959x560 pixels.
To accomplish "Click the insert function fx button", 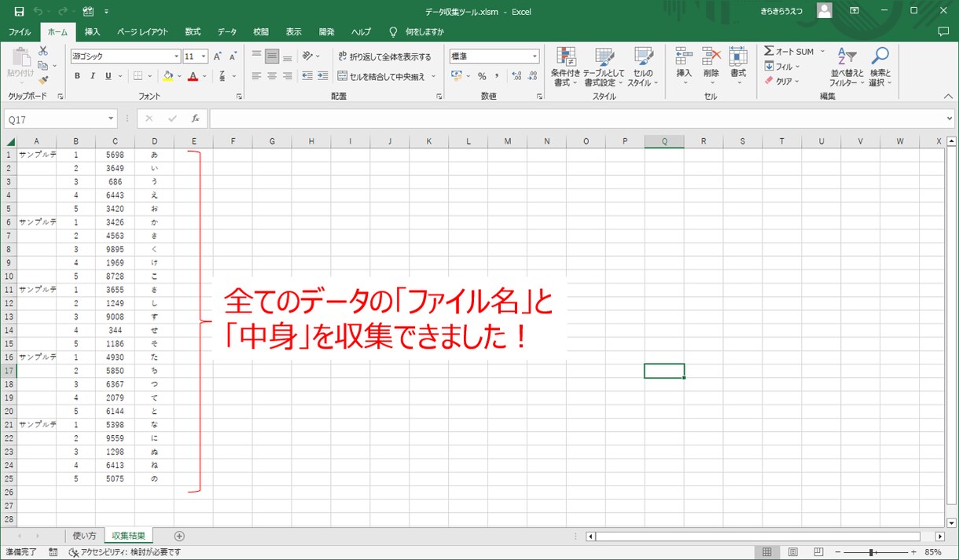I will [x=196, y=119].
